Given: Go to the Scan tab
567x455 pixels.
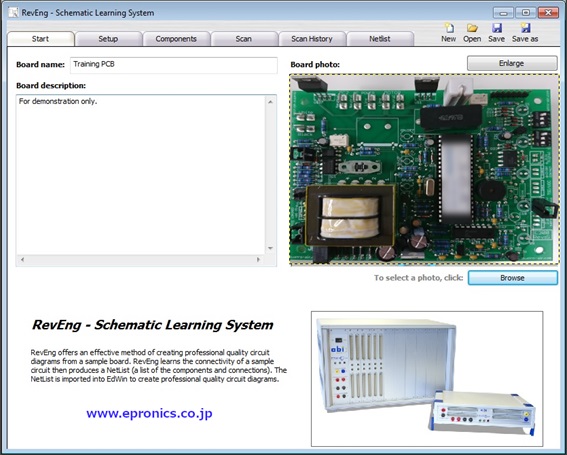Looking at the screenshot, I should click(x=244, y=39).
